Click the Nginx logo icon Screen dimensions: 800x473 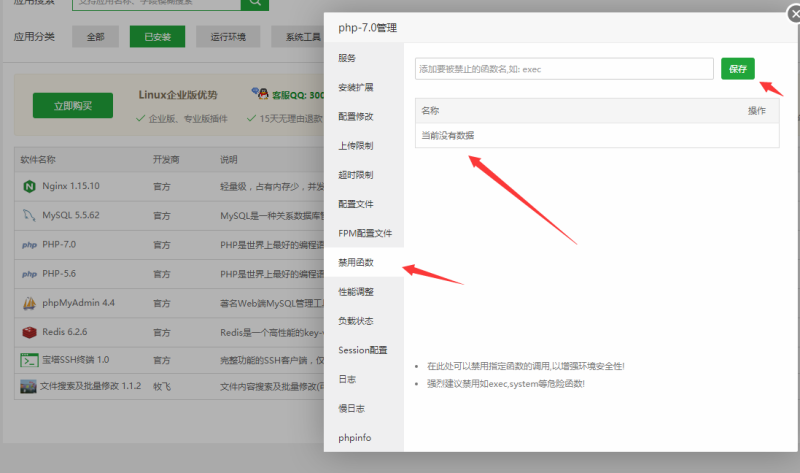click(x=29, y=186)
